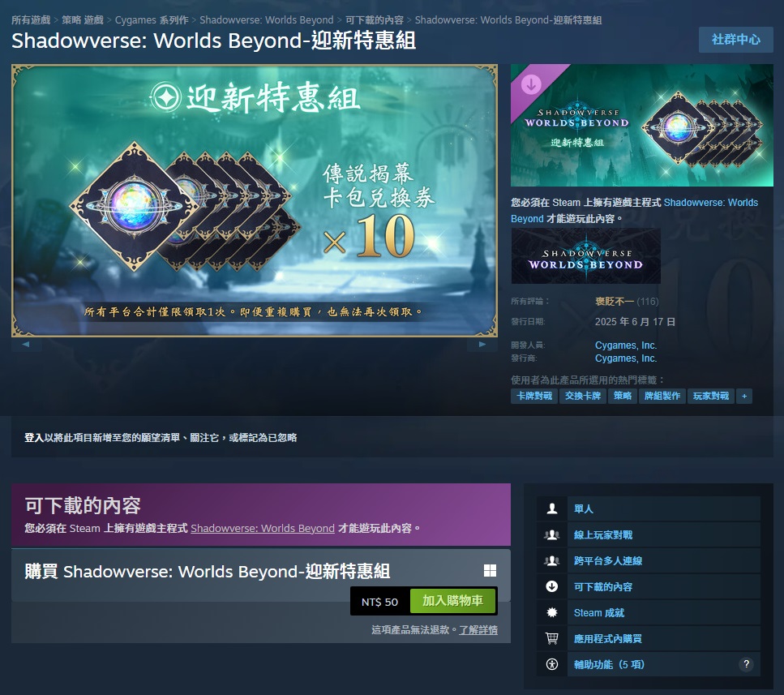
Task: Open 可下載的內容 breadcrumb
Action: (x=375, y=20)
